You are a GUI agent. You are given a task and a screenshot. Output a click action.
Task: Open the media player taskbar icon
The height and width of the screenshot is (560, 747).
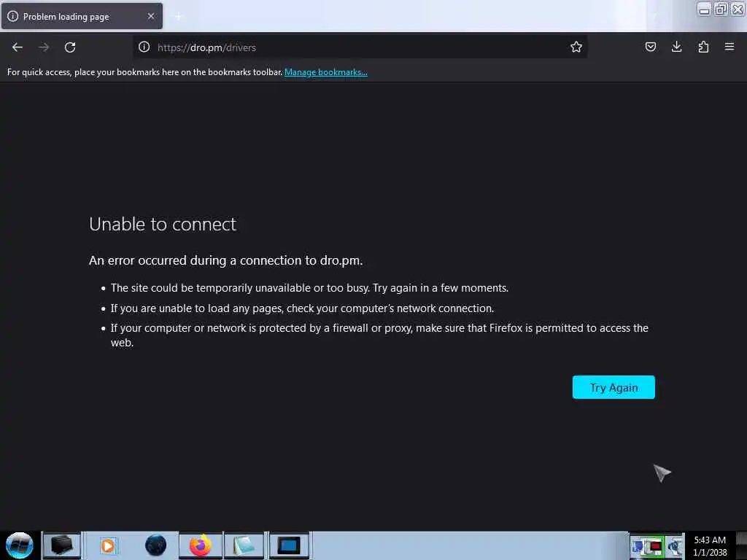(x=108, y=545)
